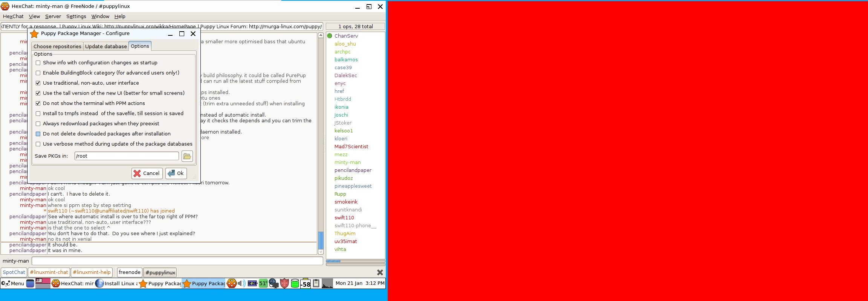The height and width of the screenshot is (301, 868).
Task: Click HexChat tray icon in system tray
Action: click(232, 283)
